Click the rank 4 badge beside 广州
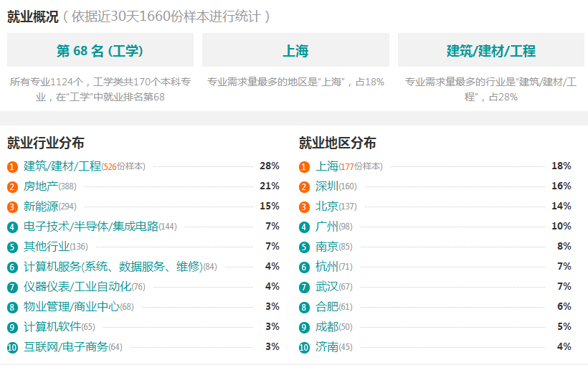The width and height of the screenshot is (588, 365). 304,227
